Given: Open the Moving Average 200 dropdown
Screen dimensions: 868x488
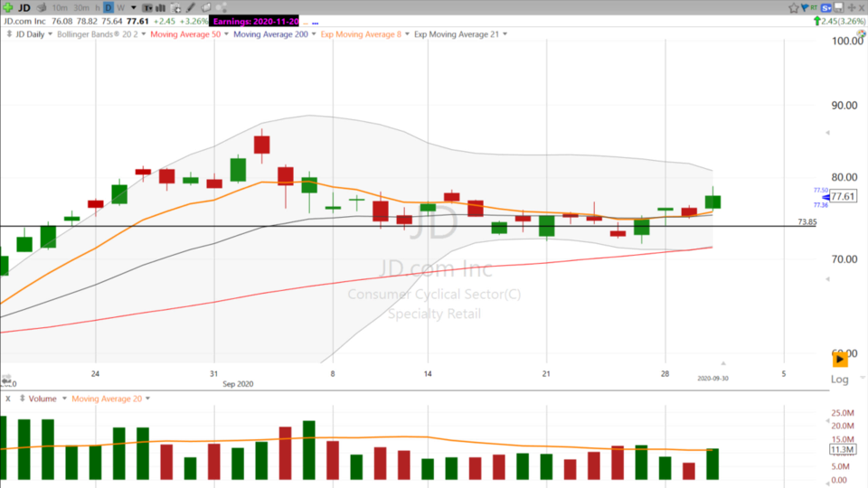Looking at the screenshot, I should point(314,34).
